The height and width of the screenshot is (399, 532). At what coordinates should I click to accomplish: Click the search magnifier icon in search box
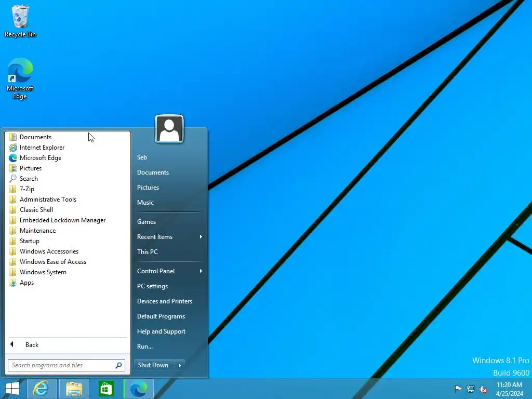click(119, 365)
